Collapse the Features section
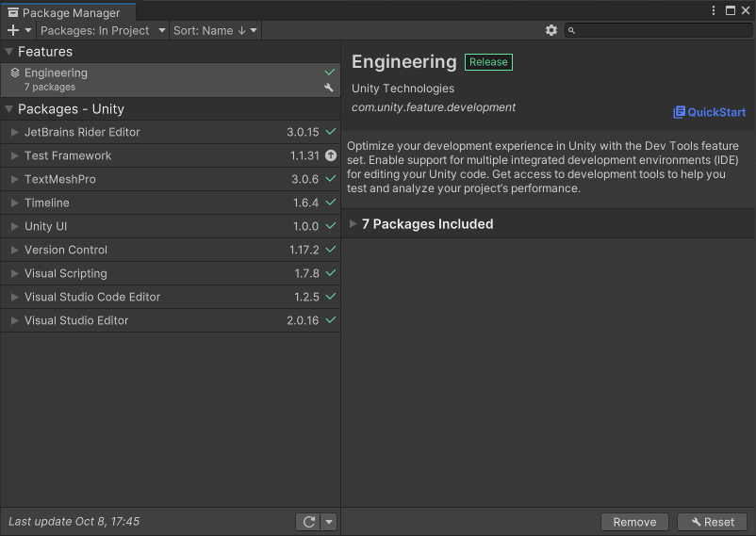 click(x=8, y=51)
